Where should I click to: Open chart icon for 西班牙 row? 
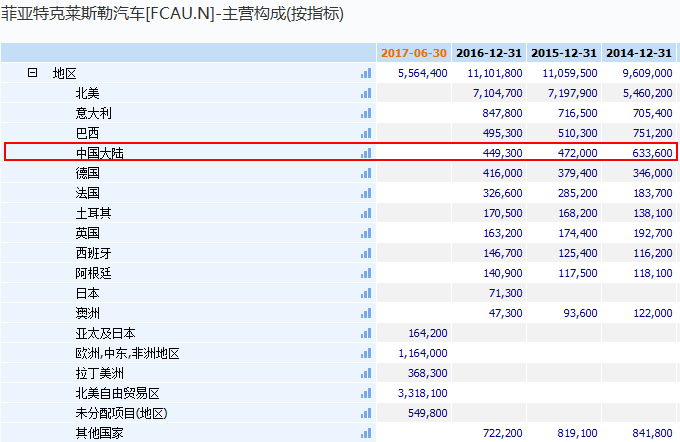point(366,253)
